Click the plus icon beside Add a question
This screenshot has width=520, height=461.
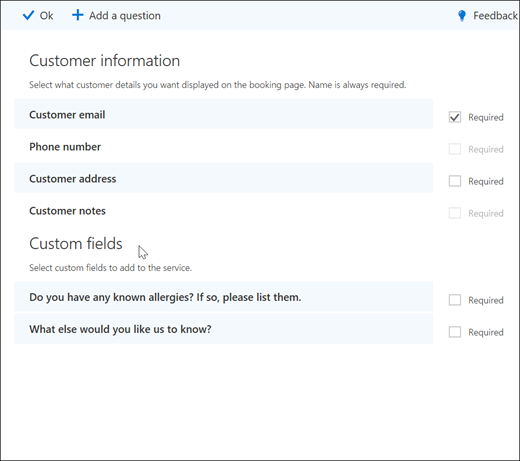[x=77, y=15]
